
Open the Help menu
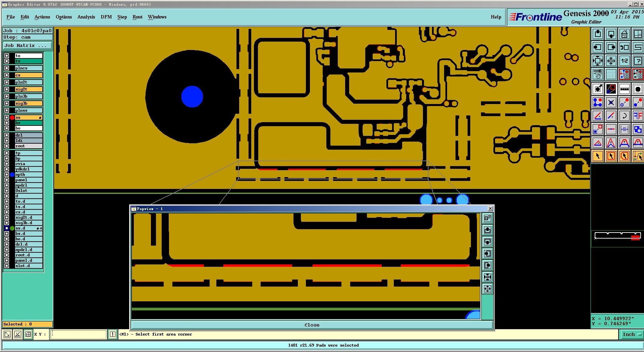coord(496,17)
